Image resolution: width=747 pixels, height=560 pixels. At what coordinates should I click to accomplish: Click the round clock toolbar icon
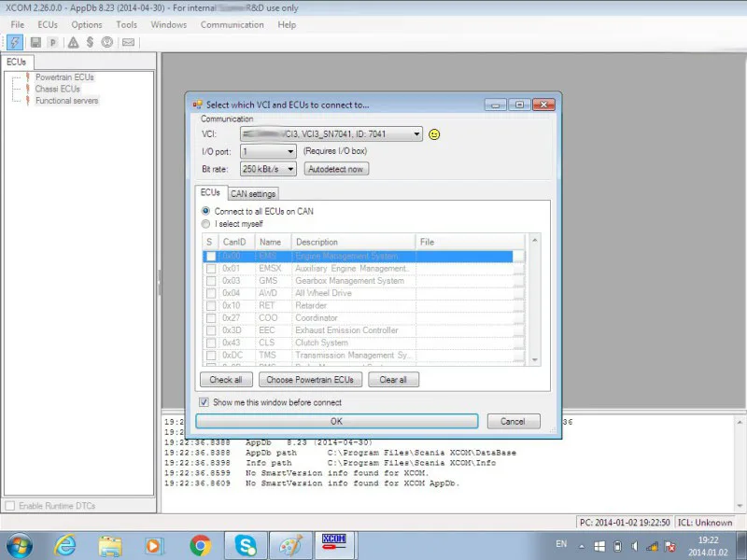[x=107, y=42]
